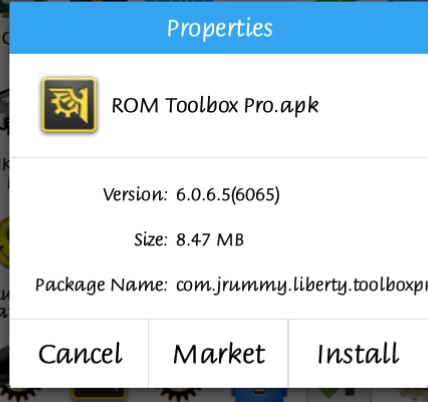Select the ROM Toolbox Pro.apk file name
Screen dimensions: 428x402
point(215,106)
